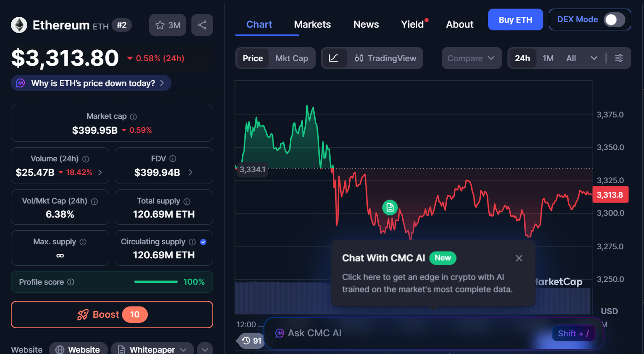The width and height of the screenshot is (644, 354).
Task: Click the history clock icon below chart
Action: coord(246,340)
